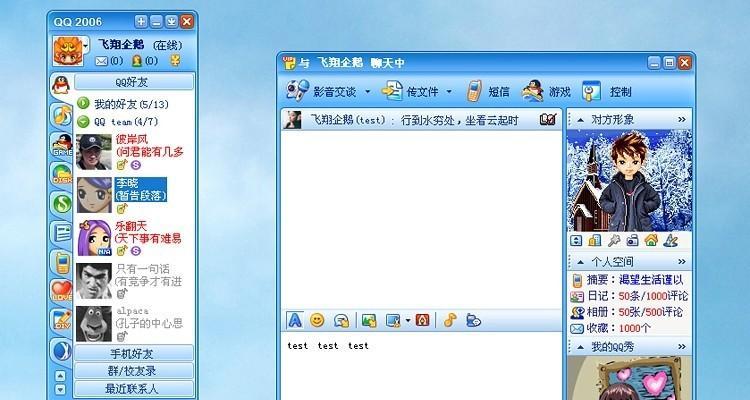This screenshot has width=750, height=400.
Task: Click purple S badge under 乐翻天
Action: [x=136, y=251]
